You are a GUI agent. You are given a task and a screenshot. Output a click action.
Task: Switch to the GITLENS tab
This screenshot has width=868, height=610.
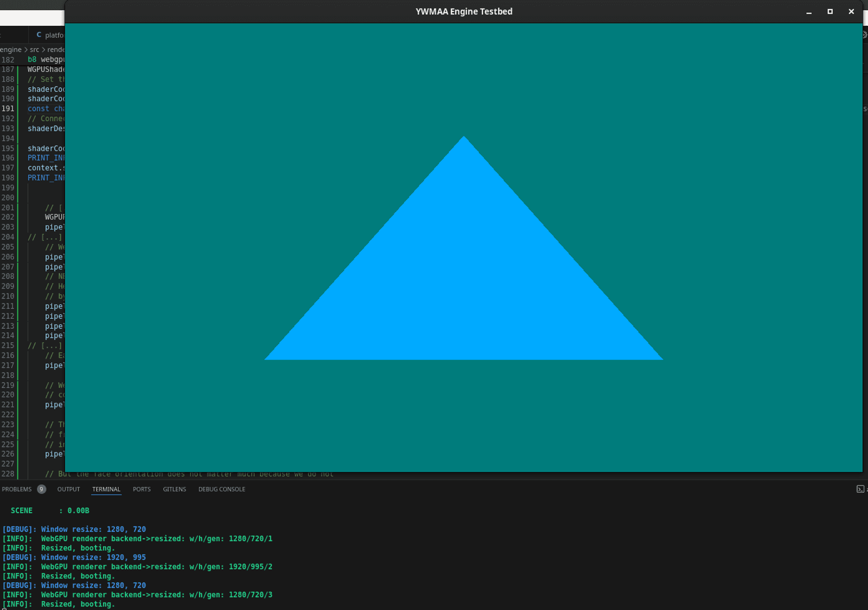pyautogui.click(x=175, y=489)
